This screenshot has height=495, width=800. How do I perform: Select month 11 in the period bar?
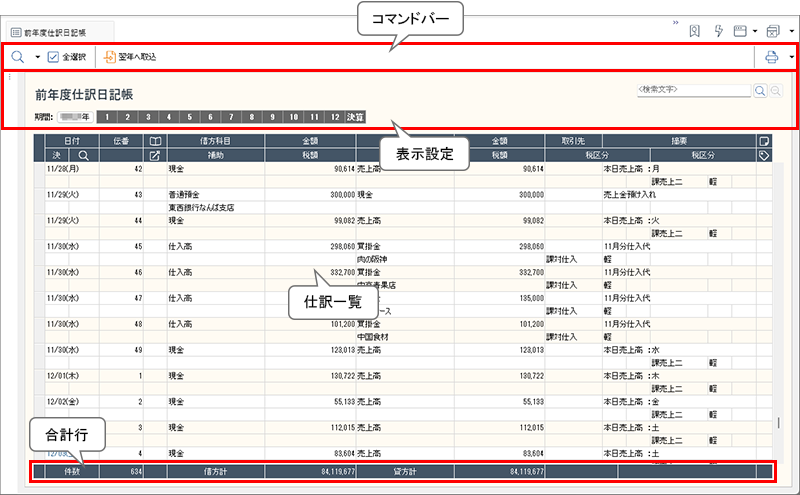pyautogui.click(x=316, y=118)
